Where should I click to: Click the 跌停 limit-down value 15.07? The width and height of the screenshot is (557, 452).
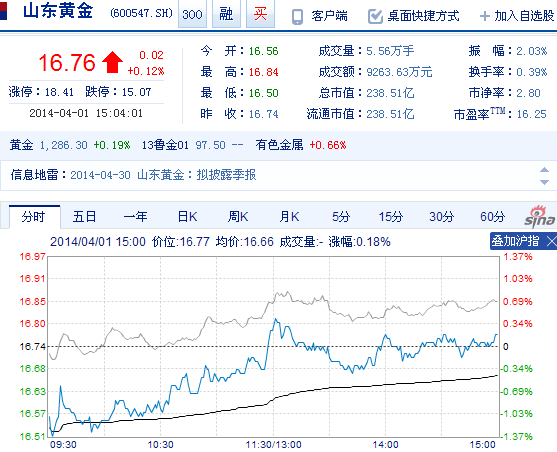pyautogui.click(x=136, y=92)
